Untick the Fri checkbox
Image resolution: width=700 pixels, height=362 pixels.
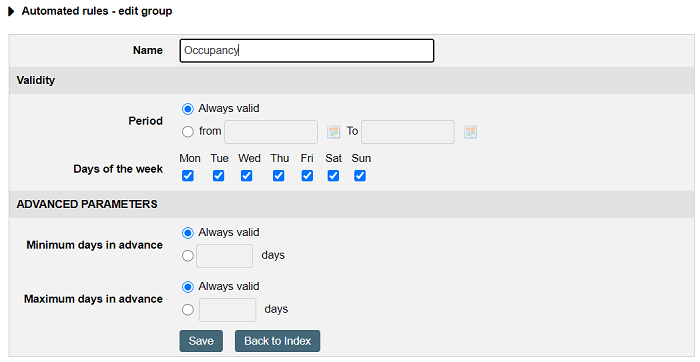pyautogui.click(x=307, y=176)
